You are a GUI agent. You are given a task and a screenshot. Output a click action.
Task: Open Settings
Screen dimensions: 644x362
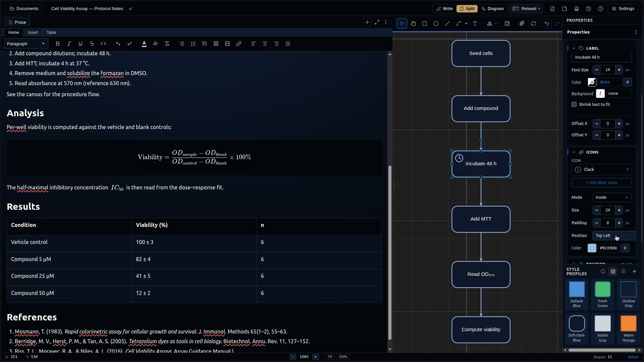[x=623, y=9]
